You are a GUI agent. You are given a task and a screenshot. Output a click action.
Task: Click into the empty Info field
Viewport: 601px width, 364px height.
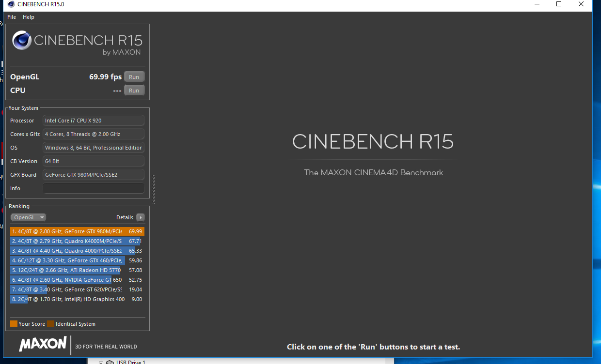[94, 188]
